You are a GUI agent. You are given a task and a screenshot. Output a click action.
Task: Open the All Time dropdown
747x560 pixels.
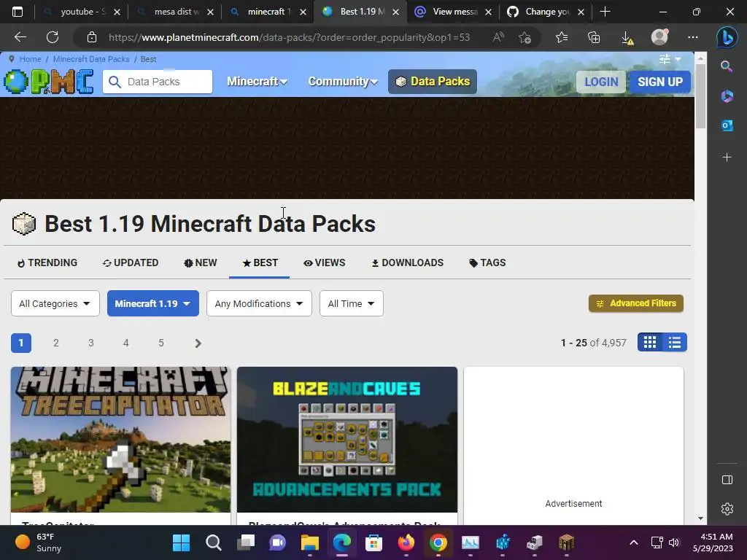tap(352, 303)
